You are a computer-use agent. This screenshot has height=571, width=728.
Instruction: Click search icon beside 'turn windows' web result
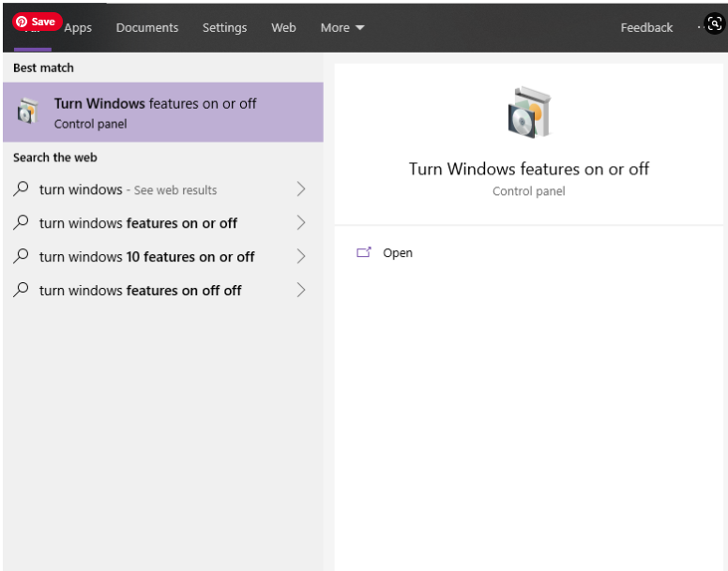21,188
